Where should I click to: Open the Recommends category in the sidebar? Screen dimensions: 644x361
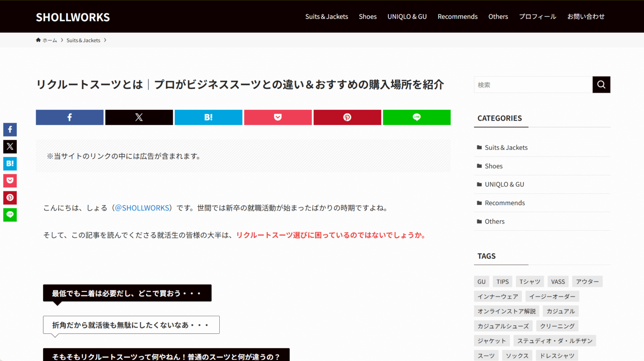tap(505, 203)
